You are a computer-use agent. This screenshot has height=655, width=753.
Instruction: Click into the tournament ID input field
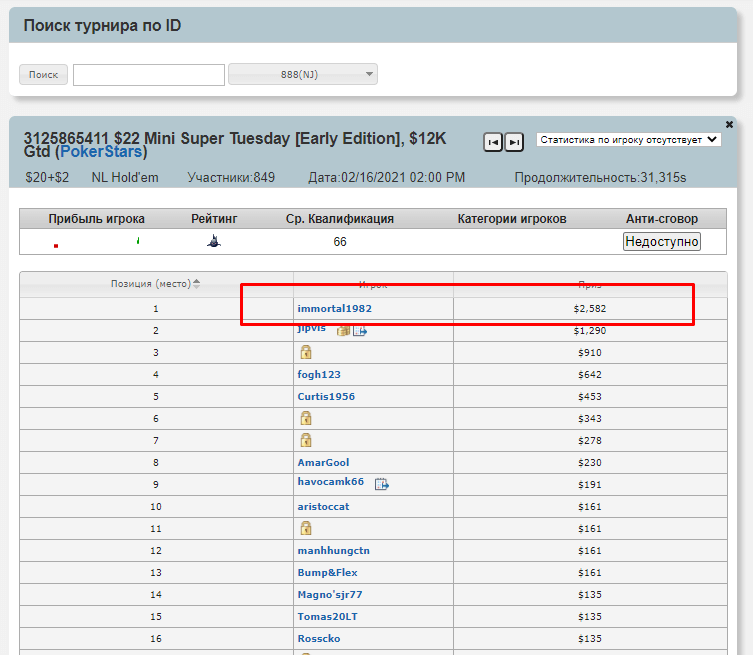point(149,75)
